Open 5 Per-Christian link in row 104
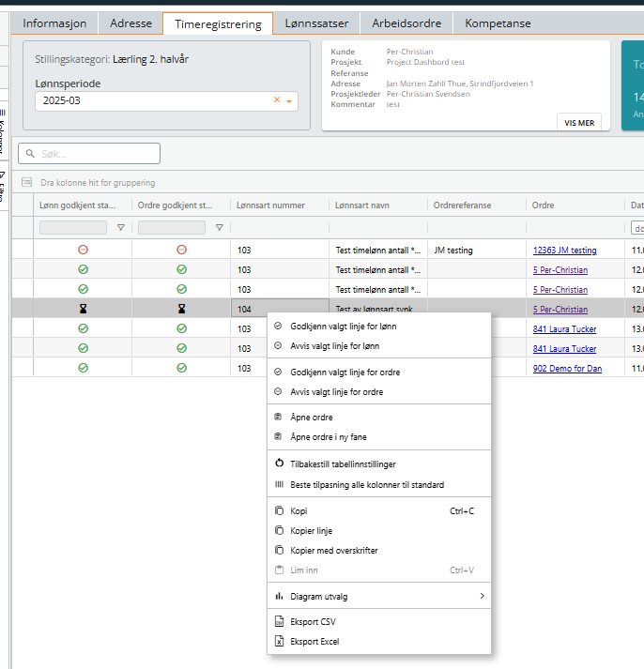Screen dimensions: 644x669 [560, 310]
